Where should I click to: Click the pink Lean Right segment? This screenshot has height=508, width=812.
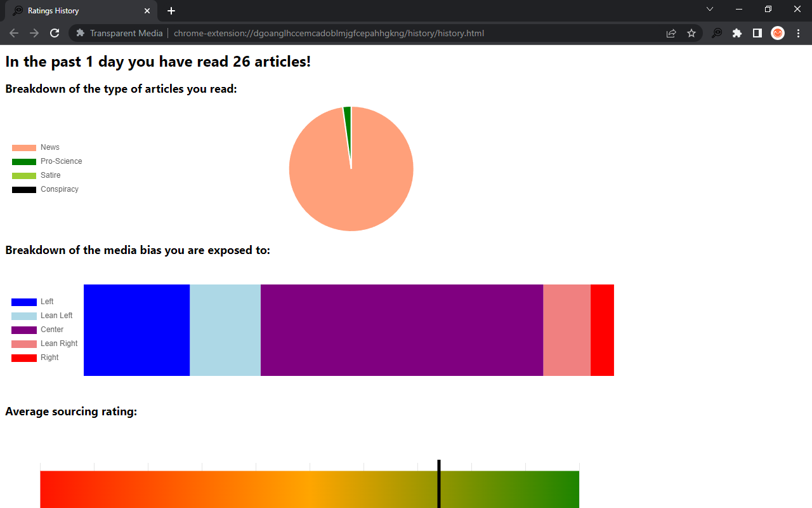point(566,330)
